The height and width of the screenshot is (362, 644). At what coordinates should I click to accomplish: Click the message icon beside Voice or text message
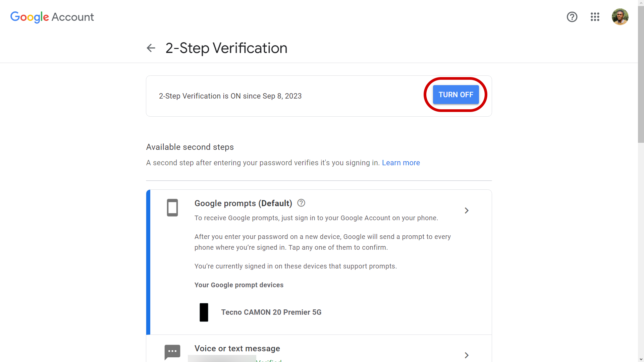[x=172, y=352]
